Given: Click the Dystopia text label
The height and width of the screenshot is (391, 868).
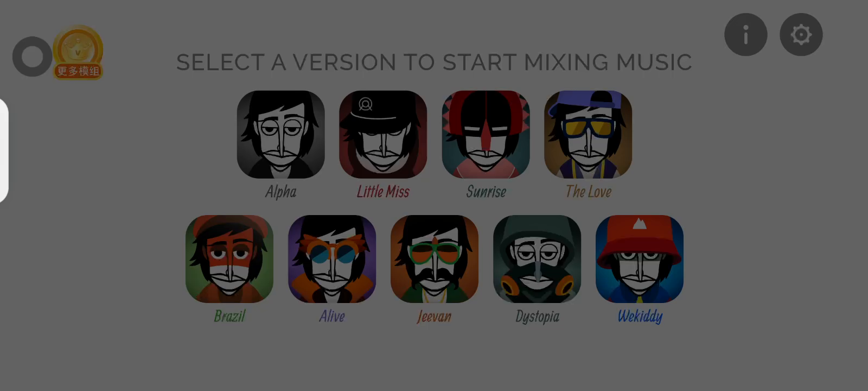Looking at the screenshot, I should (538, 317).
